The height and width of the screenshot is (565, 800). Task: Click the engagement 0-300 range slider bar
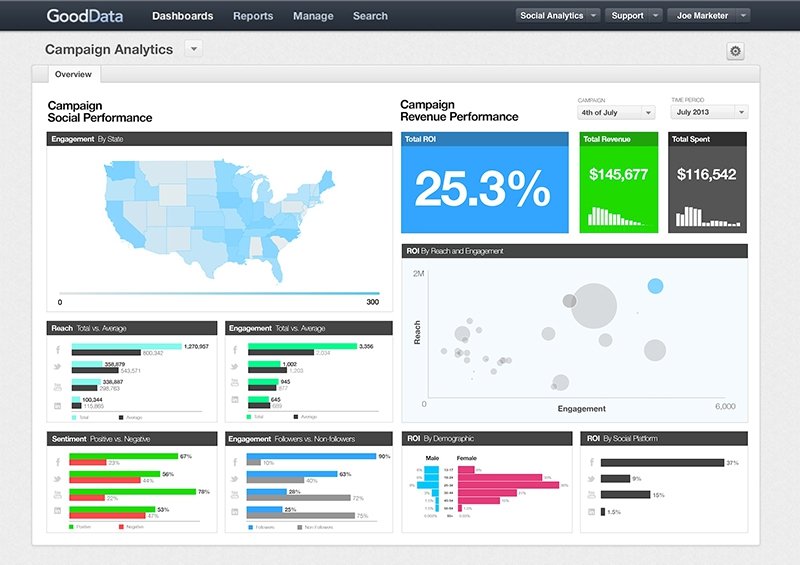[219, 293]
